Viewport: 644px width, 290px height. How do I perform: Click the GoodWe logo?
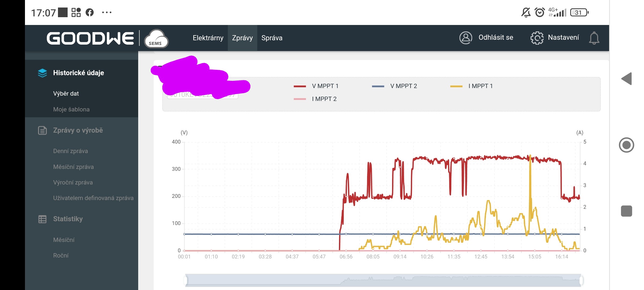pyautogui.click(x=90, y=38)
